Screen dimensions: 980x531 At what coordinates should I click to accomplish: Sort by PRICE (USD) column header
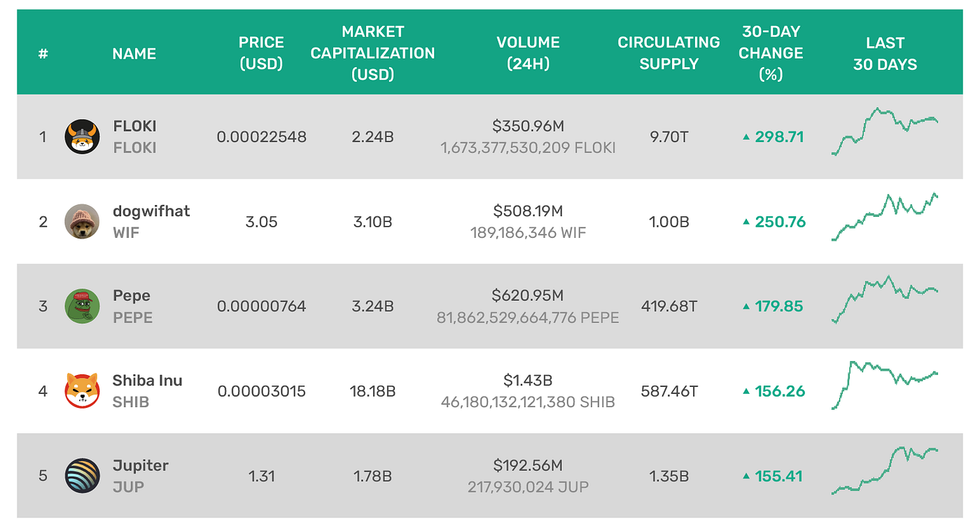click(x=261, y=53)
